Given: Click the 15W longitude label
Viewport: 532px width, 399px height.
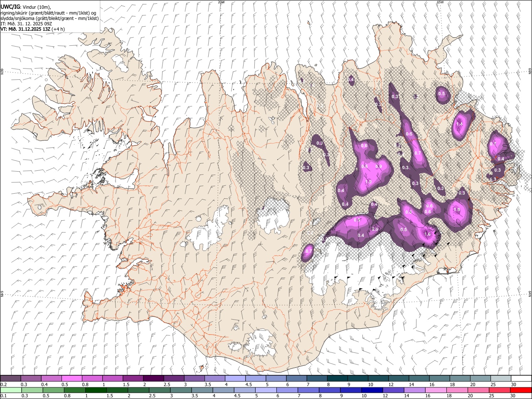Looking at the screenshot, I should coord(441,2).
